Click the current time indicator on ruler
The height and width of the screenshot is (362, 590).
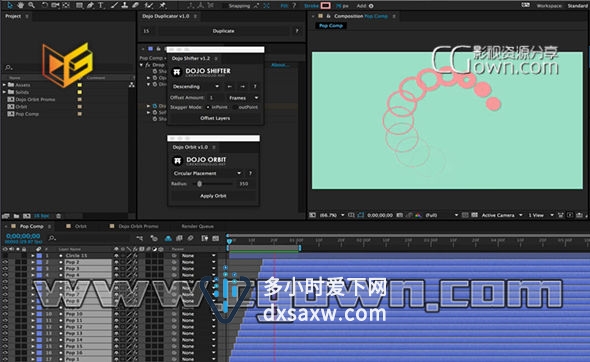pos(229,240)
